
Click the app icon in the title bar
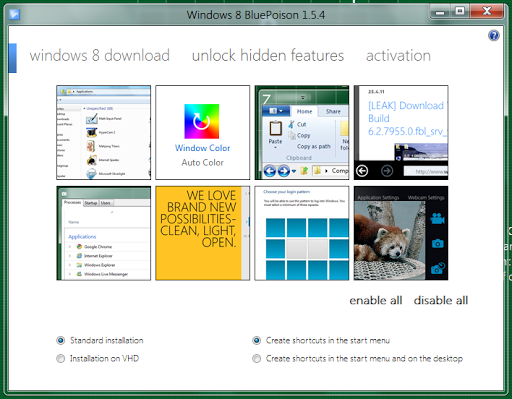[x=14, y=14]
